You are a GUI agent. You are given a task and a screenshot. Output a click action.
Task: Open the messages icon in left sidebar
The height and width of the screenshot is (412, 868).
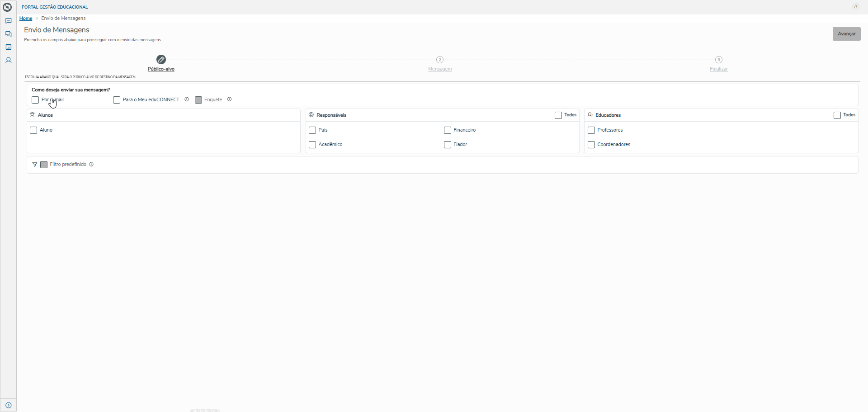pyautogui.click(x=8, y=21)
